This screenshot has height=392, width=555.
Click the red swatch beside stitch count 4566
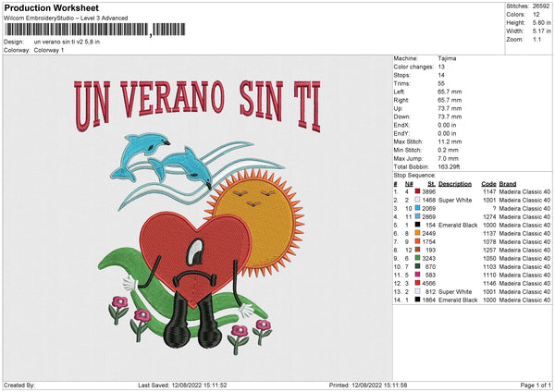click(x=417, y=283)
